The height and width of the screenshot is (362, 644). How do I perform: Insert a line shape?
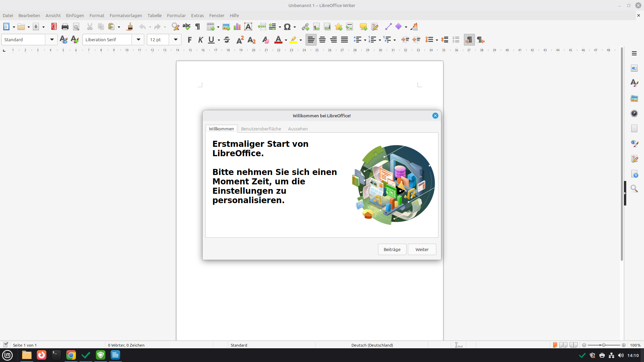point(388,27)
